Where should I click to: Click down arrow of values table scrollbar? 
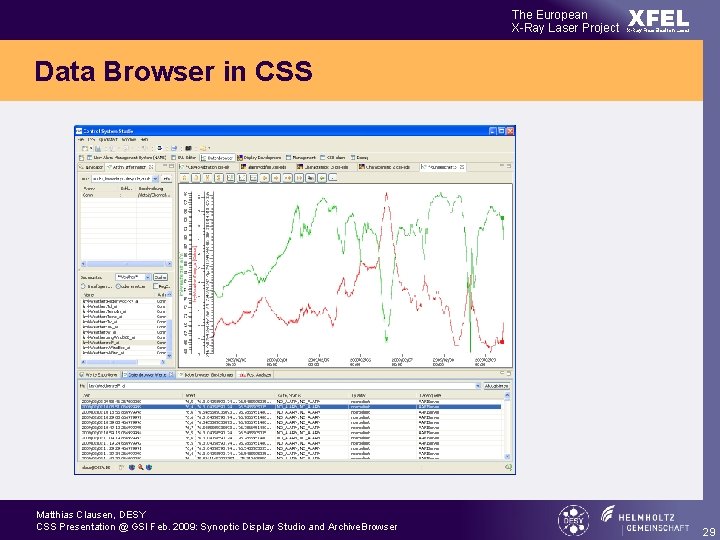pyautogui.click(x=507, y=456)
